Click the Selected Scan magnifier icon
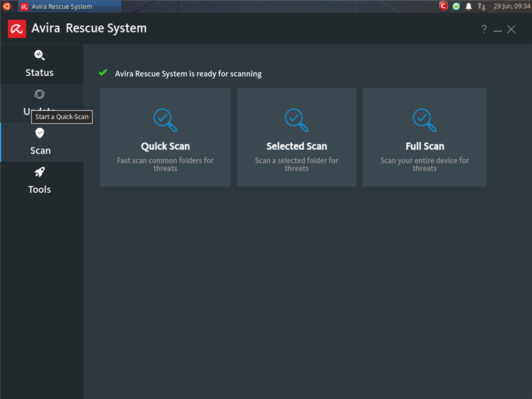The image size is (532, 399). click(x=297, y=120)
